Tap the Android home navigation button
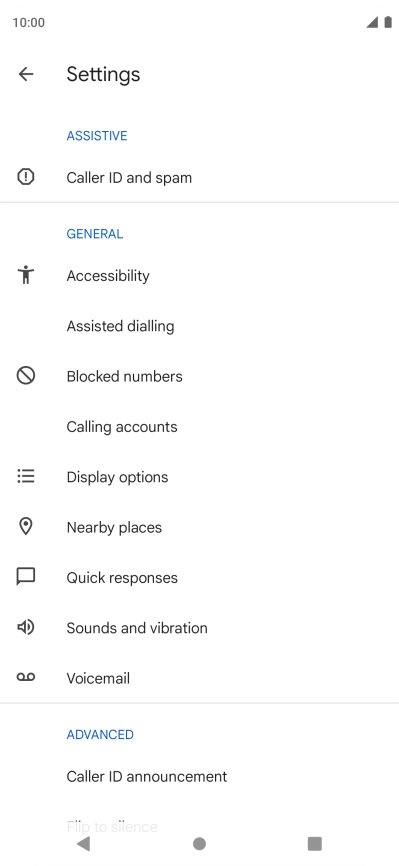 click(x=200, y=843)
